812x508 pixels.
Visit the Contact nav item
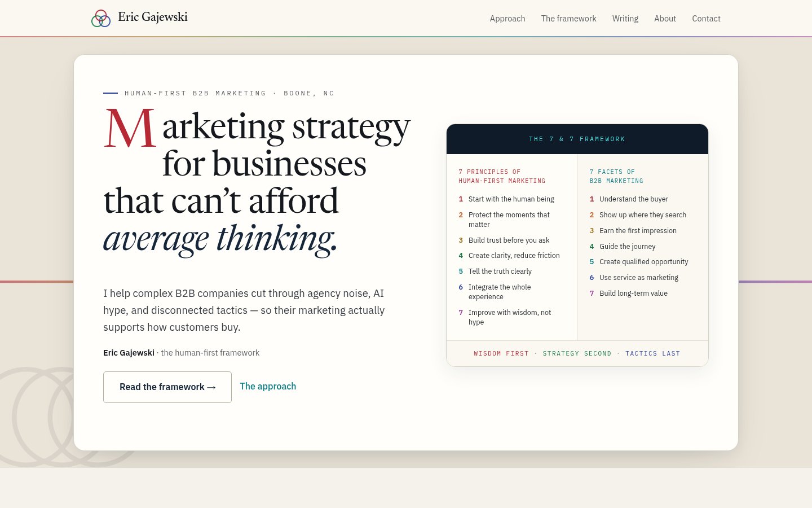[706, 19]
